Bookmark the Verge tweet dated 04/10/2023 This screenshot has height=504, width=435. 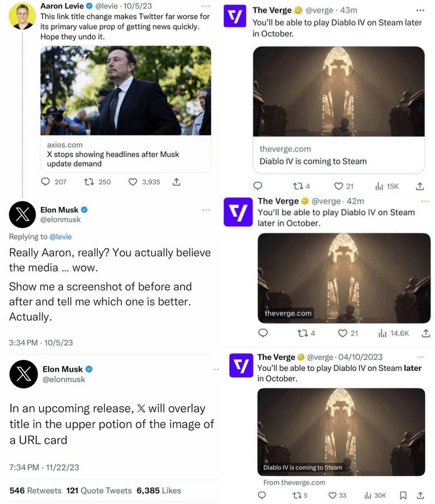point(403,495)
